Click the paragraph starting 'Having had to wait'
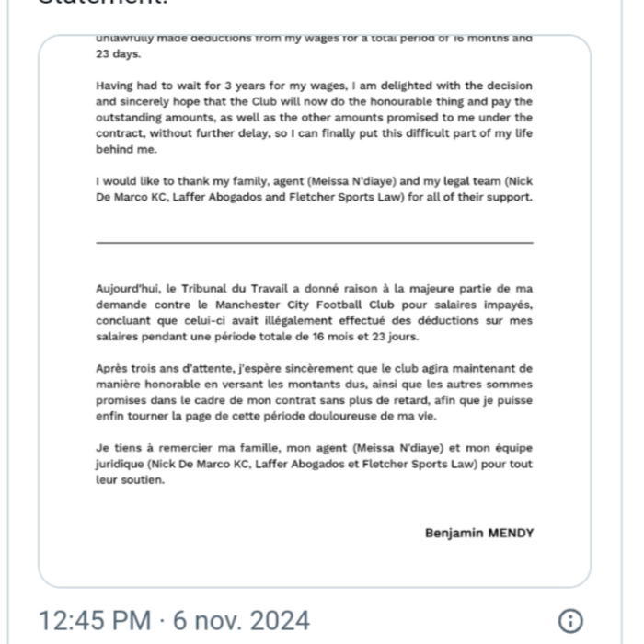 [x=314, y=117]
